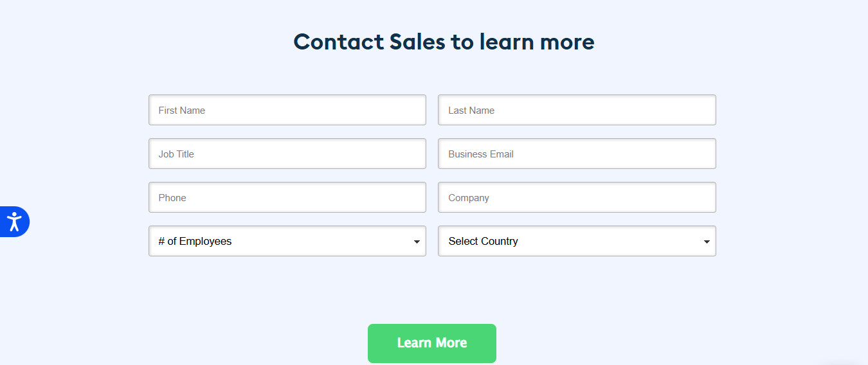868x365 pixels.
Task: Click the 'Contact Sales to learn more' heading
Action: [x=444, y=42]
